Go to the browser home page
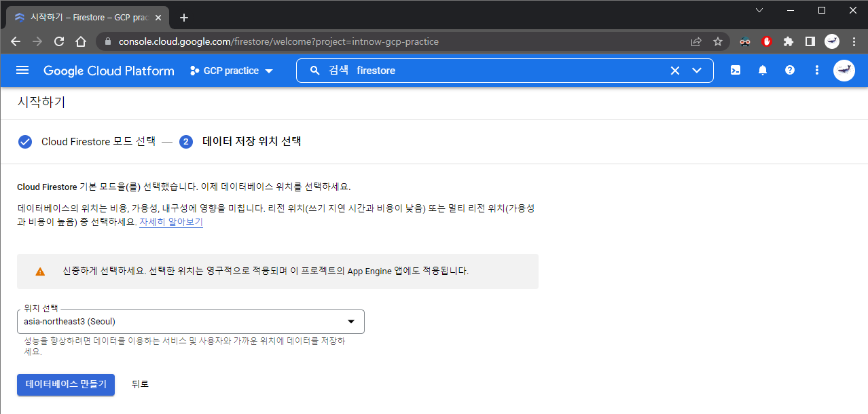 tap(81, 41)
